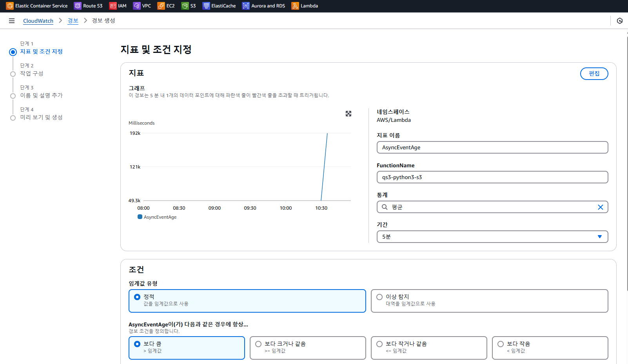Screen dimensions: 628x364
Task: Click the 편집 button in 지표 panel
Action: point(594,74)
